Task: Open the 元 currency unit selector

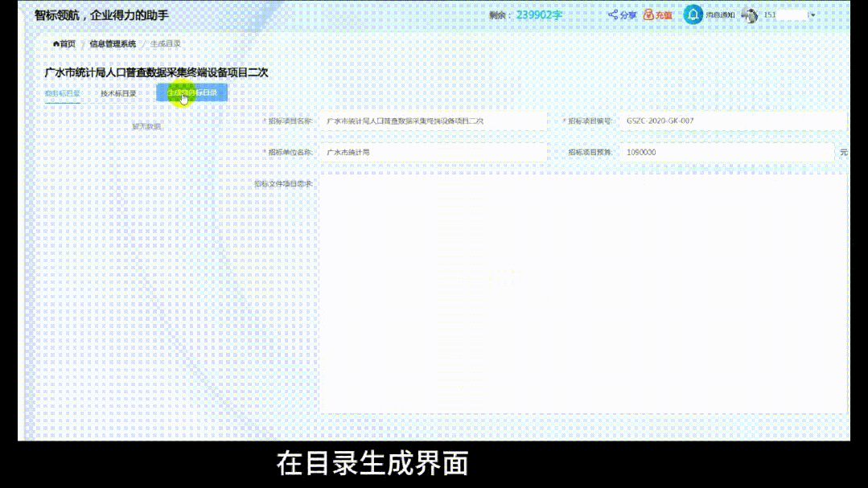Action: coord(843,153)
